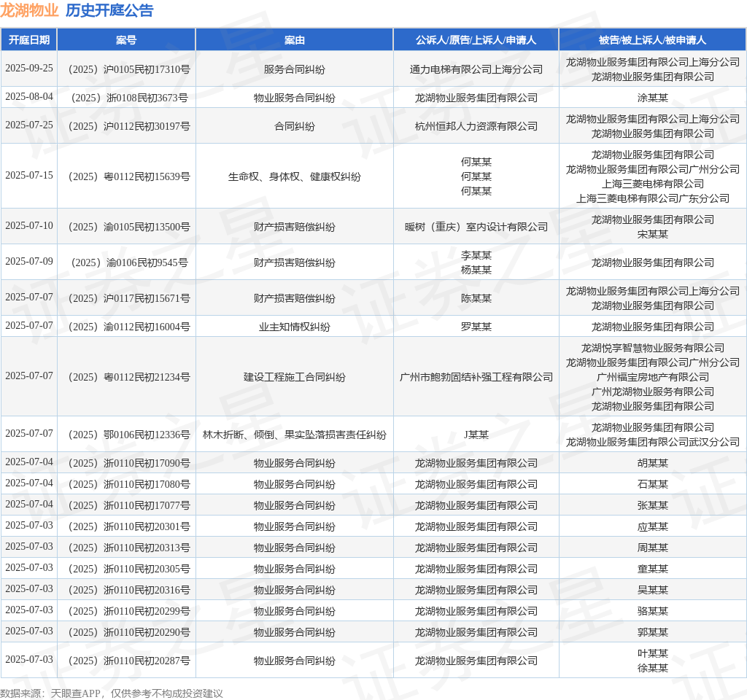Click defendant 广州福宝房地产有限公司

click(653, 377)
